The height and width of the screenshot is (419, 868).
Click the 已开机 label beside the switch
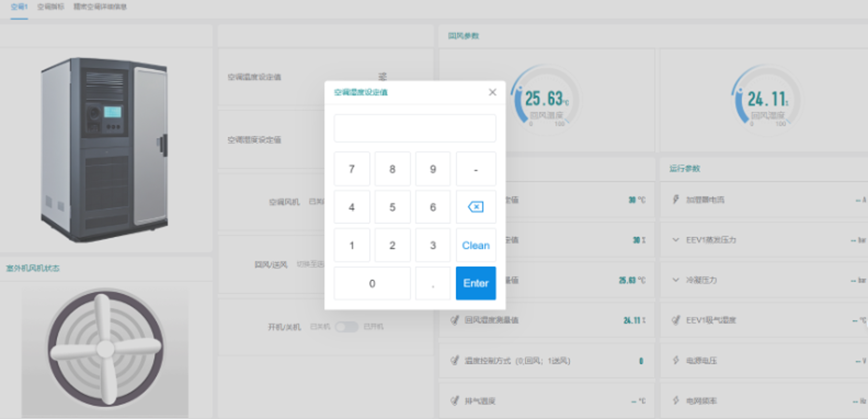coord(373,326)
